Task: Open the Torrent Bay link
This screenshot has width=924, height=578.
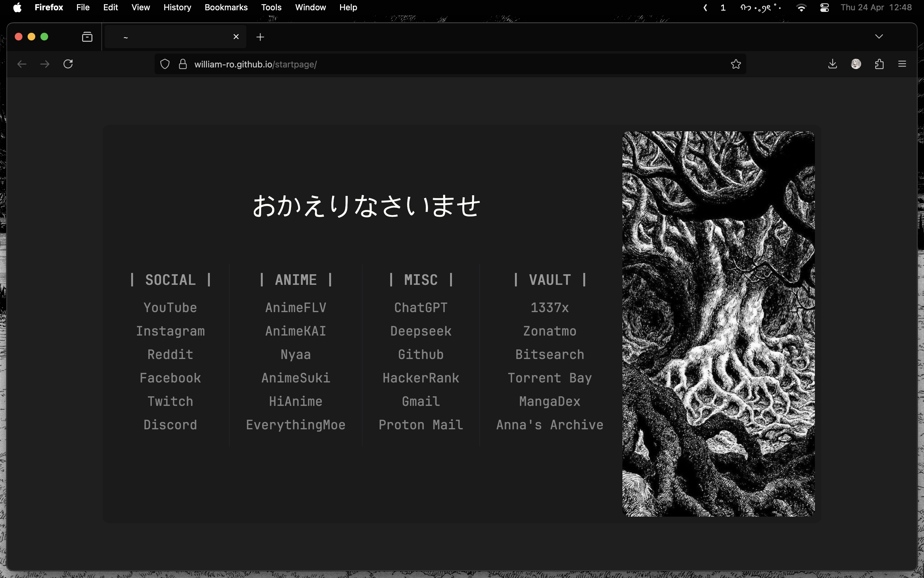Action: (550, 378)
